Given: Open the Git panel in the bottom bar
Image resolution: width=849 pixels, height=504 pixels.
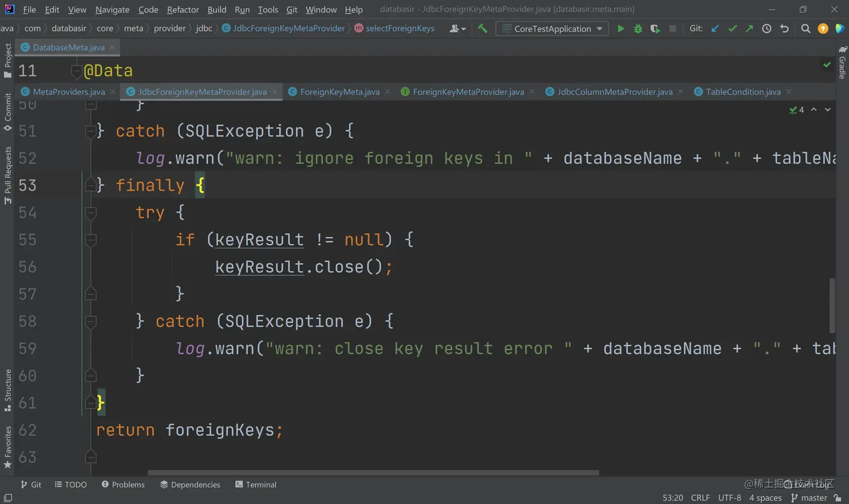Looking at the screenshot, I should click(x=31, y=484).
